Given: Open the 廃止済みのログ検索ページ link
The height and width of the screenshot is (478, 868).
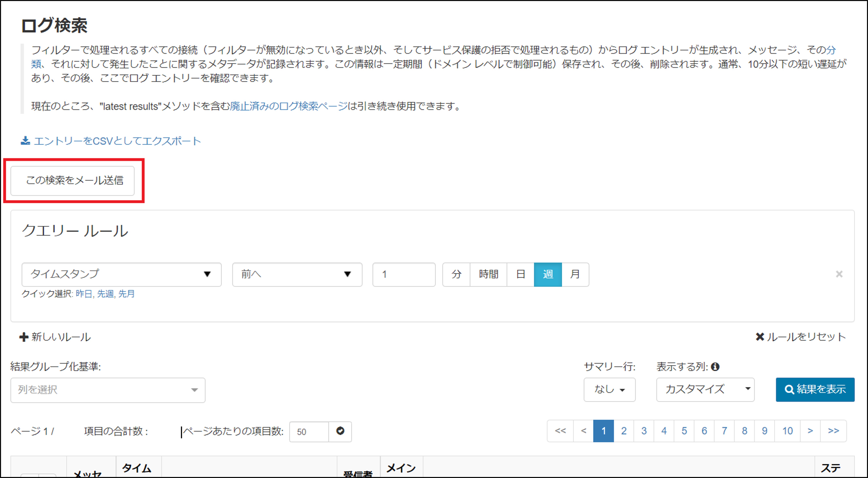Looking at the screenshot, I should [289, 106].
